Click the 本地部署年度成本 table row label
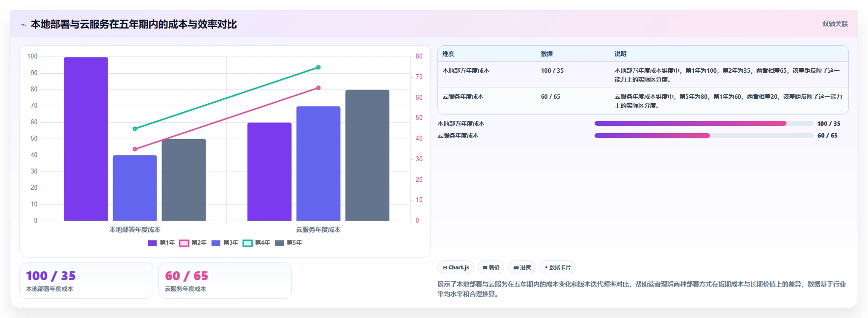Screen dimensions: 868x318 point(466,71)
